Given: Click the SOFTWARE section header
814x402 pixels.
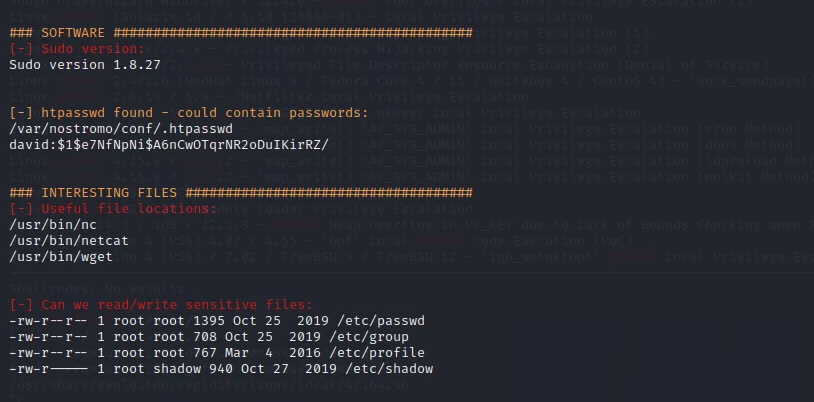Looking at the screenshot, I should click(241, 33).
